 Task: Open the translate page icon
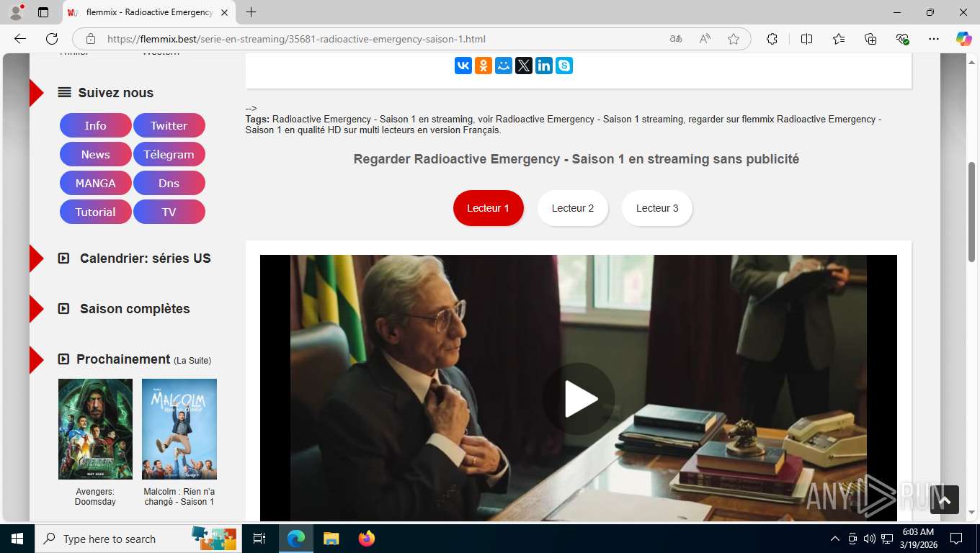click(676, 39)
